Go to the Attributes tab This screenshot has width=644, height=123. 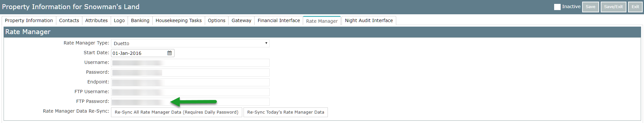96,20
